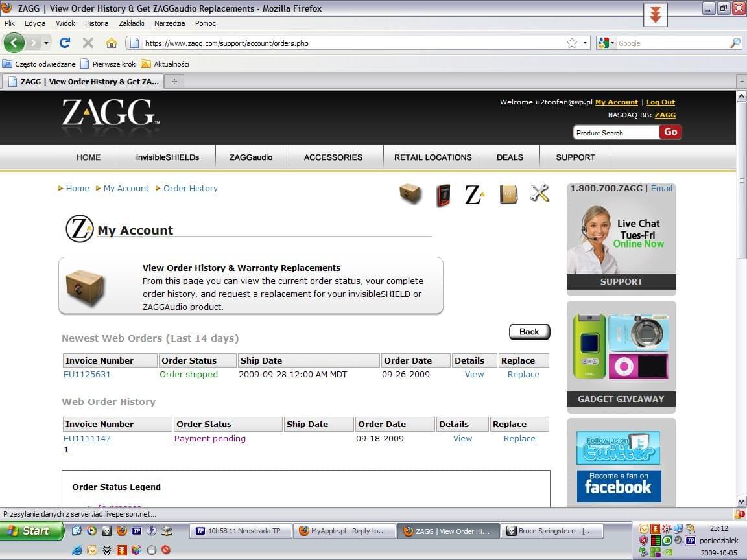Open 10h58'11 Neostrada TP taskbar item
This screenshot has height=560, width=747.
pos(241,531)
